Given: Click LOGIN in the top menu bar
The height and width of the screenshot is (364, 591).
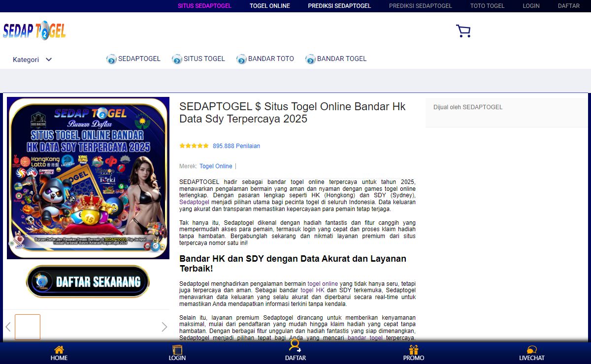Looking at the screenshot, I should (x=531, y=6).
